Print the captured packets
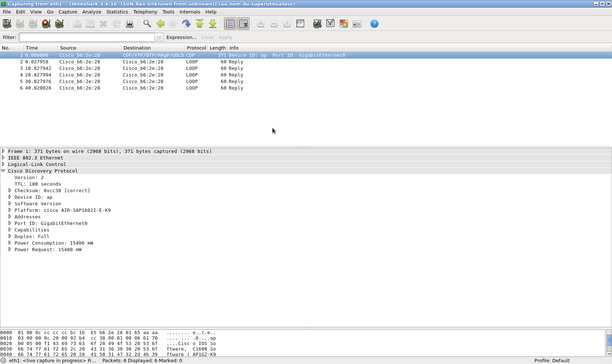This screenshot has width=612, height=364. (130, 24)
